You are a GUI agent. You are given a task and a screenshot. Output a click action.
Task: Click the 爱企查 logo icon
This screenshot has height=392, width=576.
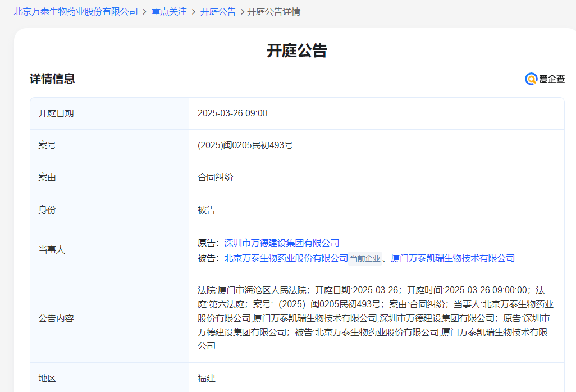[x=531, y=79]
